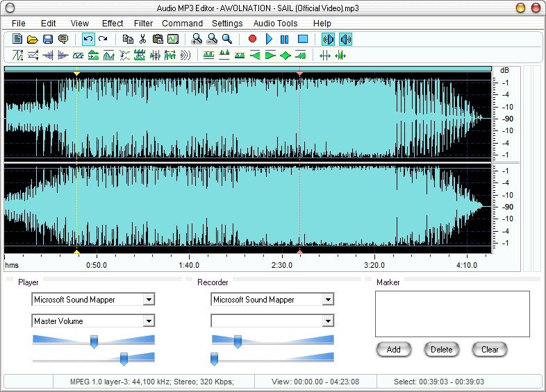Click the green waveform screen icon
This screenshot has height=392, width=546.
(x=173, y=39)
